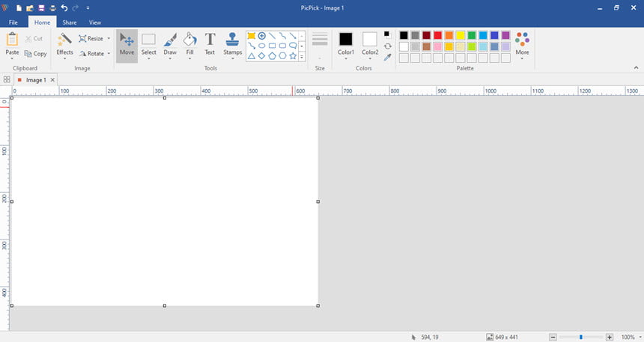Open the Effects magic wand tool

pos(64,44)
